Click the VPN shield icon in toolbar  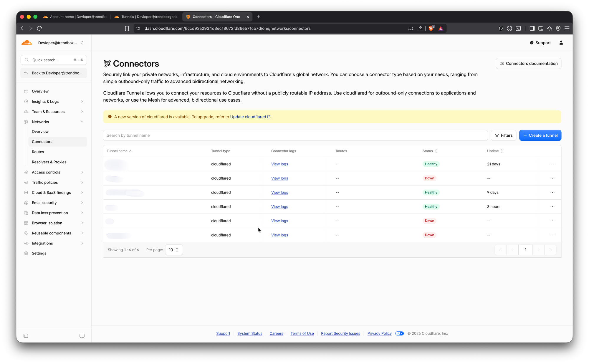point(558,28)
